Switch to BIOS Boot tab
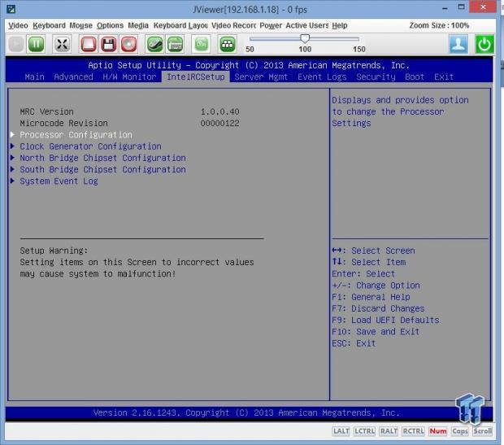Image resolution: width=504 pixels, height=445 pixels. (415, 77)
